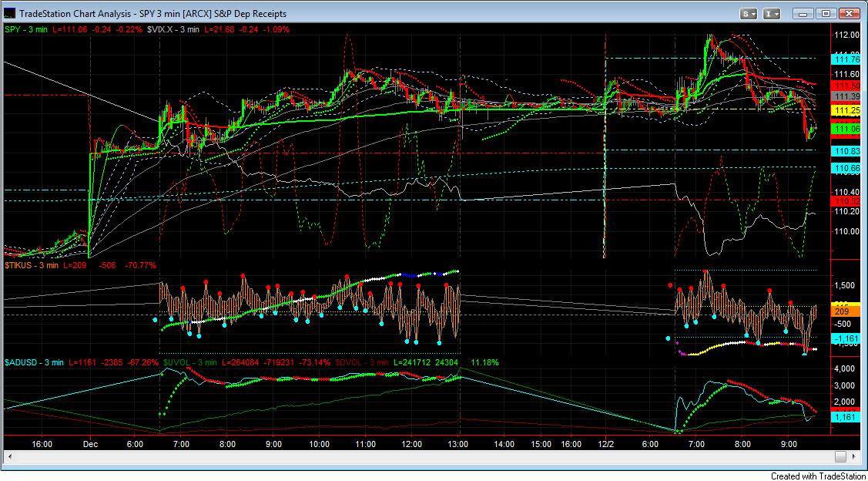Click the 15:00 time axis label

click(x=541, y=444)
